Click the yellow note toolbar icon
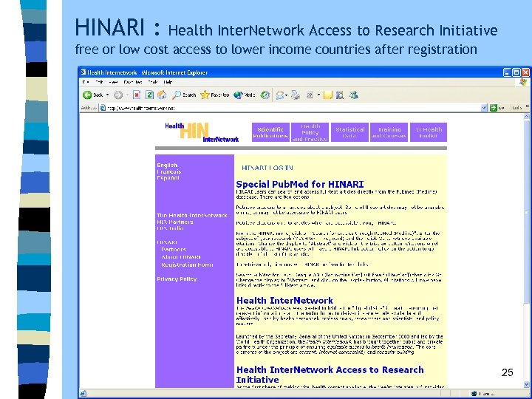Screen dimensions: 532x399 (328, 95)
